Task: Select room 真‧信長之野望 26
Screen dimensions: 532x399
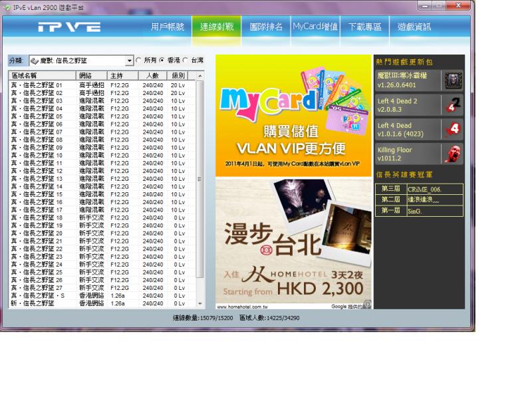Action: pos(102,280)
